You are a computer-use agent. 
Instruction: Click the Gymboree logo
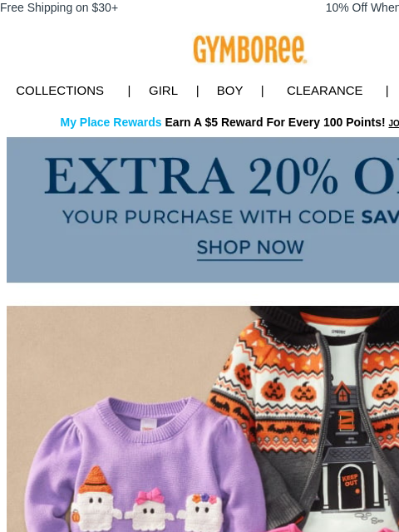coord(250,50)
